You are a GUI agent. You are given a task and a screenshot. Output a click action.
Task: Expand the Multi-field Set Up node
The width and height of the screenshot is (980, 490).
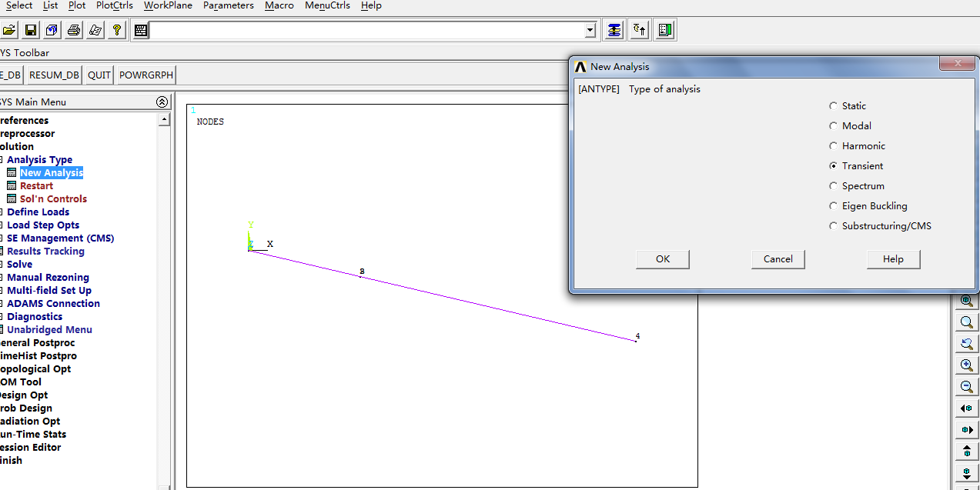[2, 291]
